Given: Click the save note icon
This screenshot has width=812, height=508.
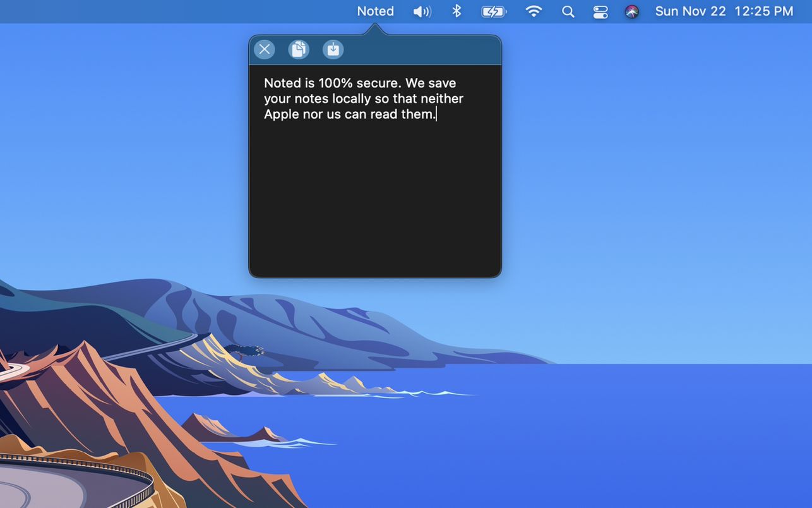Looking at the screenshot, I should click(333, 49).
